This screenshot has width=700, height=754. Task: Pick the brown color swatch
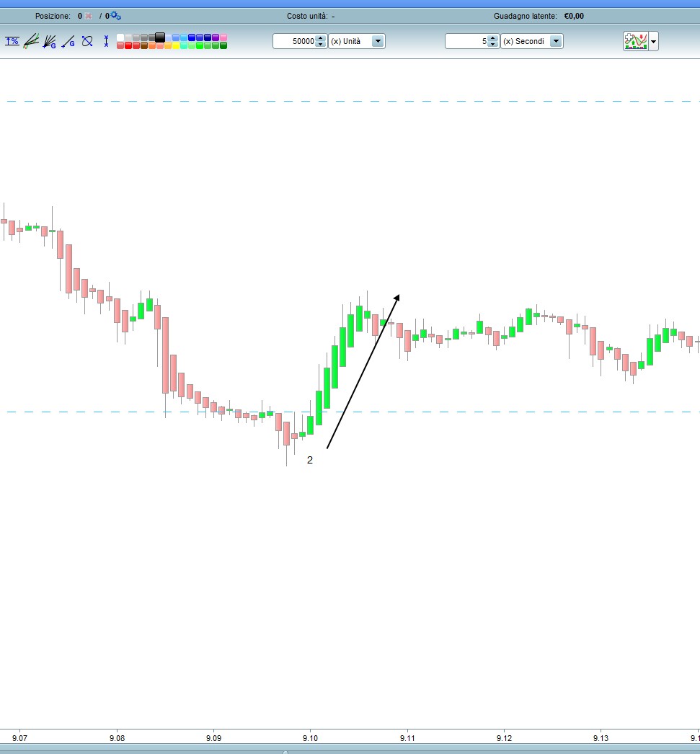point(144,45)
